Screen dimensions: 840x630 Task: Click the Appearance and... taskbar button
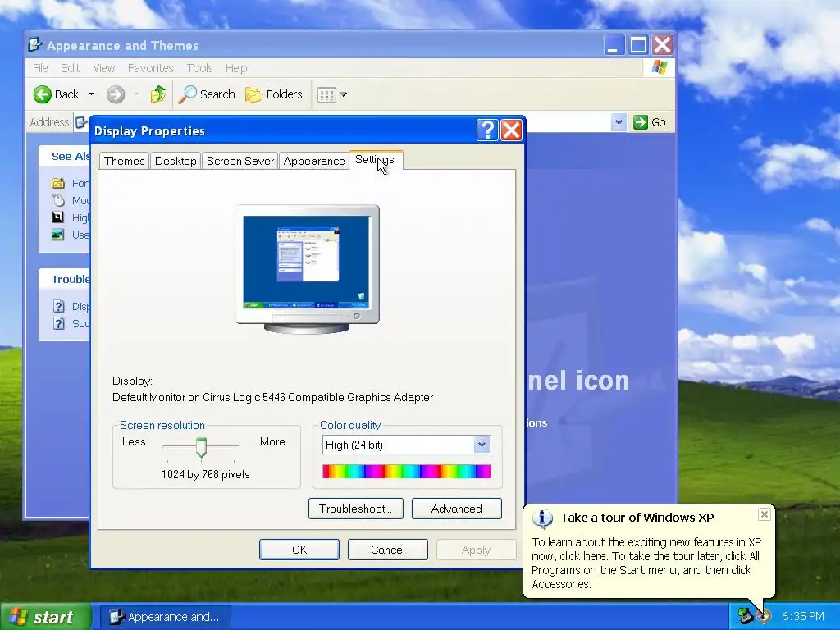(x=166, y=617)
